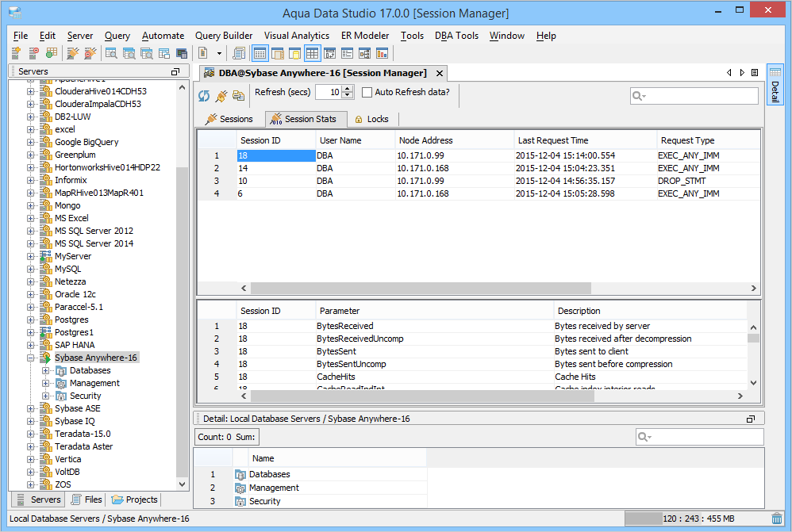Click the third query window magnifier toolbar icon
Image resolution: width=792 pixels, height=532 pixels.
click(147, 53)
